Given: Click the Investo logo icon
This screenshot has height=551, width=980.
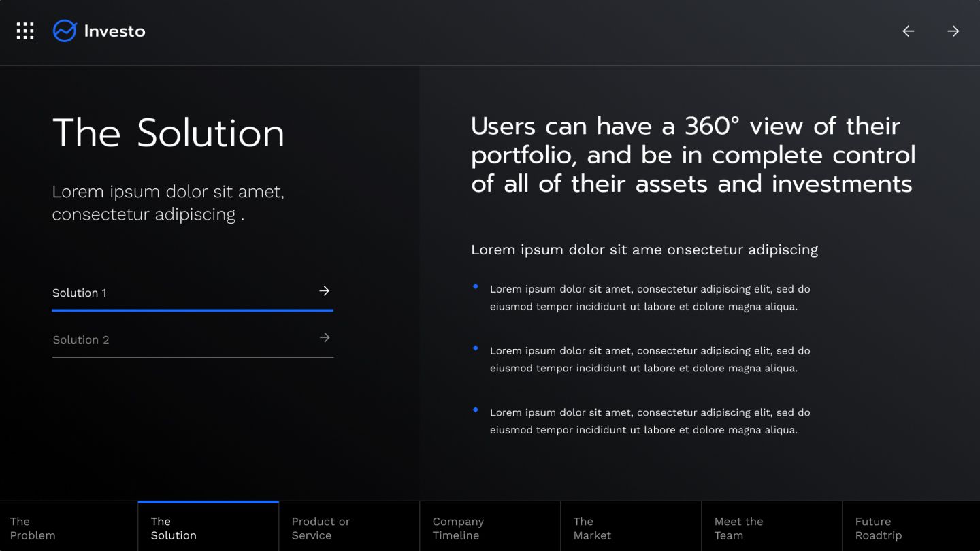Looking at the screenshot, I should (63, 31).
